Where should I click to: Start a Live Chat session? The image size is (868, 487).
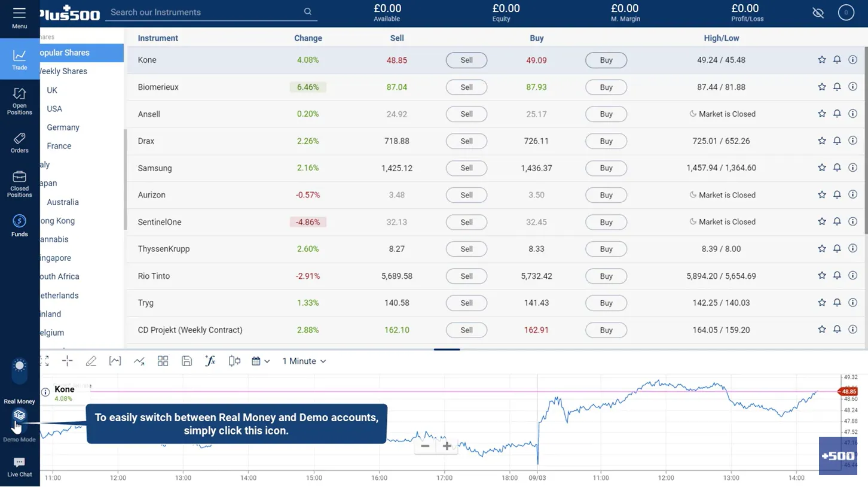(20, 467)
